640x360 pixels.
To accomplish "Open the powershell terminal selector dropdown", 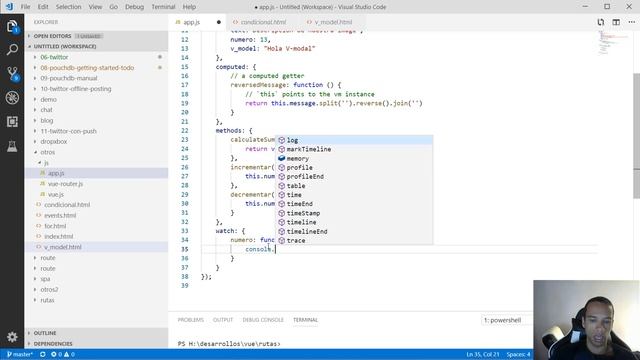I will click(507, 320).
